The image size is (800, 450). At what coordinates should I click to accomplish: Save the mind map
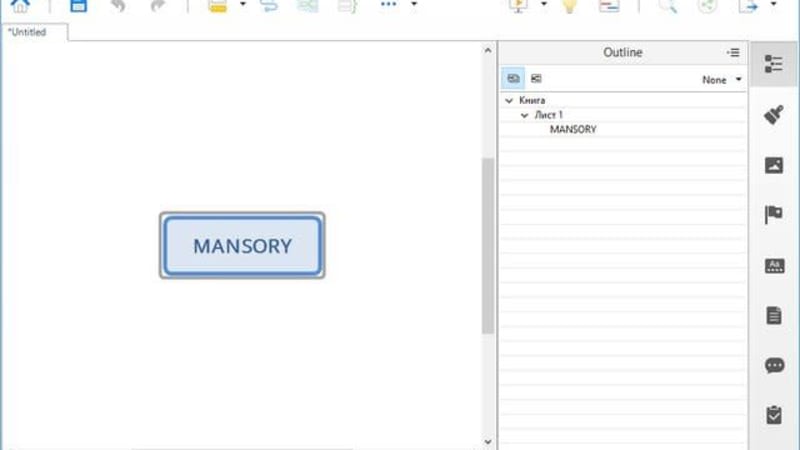pos(79,6)
